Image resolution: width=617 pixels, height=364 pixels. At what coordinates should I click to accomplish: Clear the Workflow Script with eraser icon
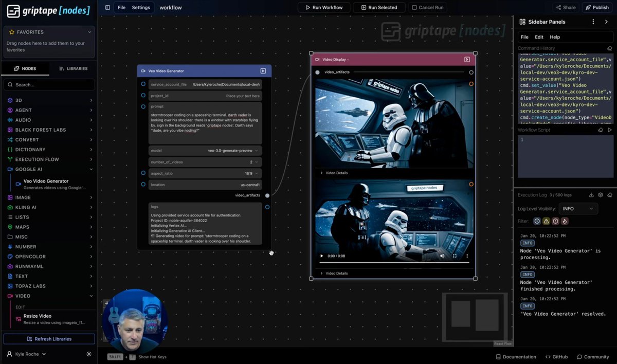pyautogui.click(x=600, y=130)
